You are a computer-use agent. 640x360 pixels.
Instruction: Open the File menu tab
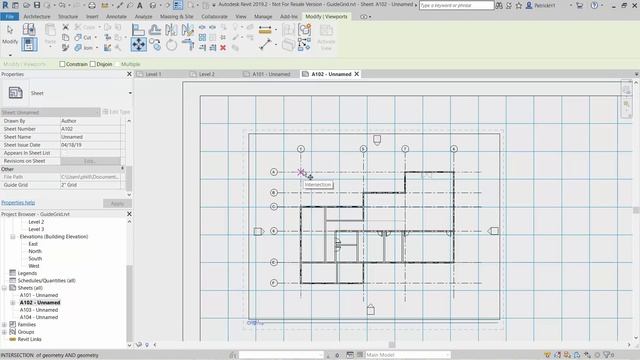(x=10, y=17)
